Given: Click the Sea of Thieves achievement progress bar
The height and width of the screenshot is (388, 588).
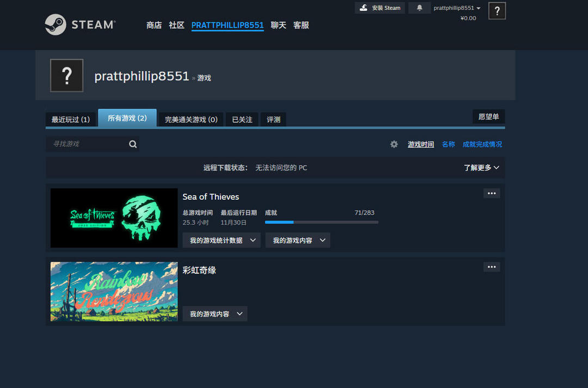Looking at the screenshot, I should click(321, 222).
